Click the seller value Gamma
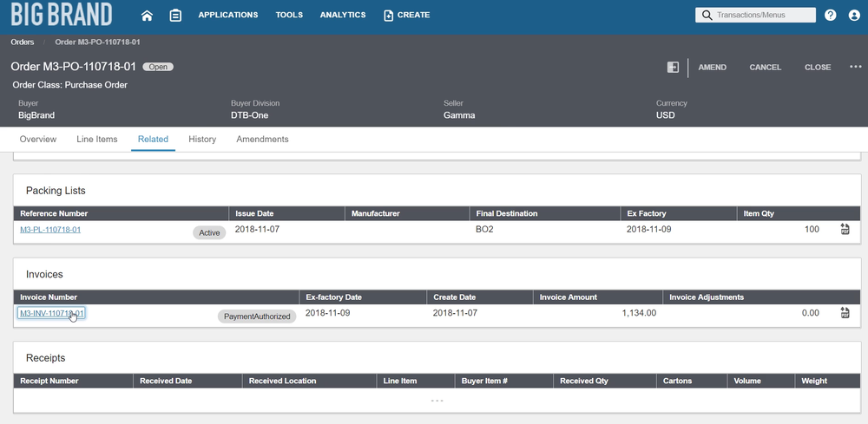Screen dimensions: 868x424 click(459, 115)
